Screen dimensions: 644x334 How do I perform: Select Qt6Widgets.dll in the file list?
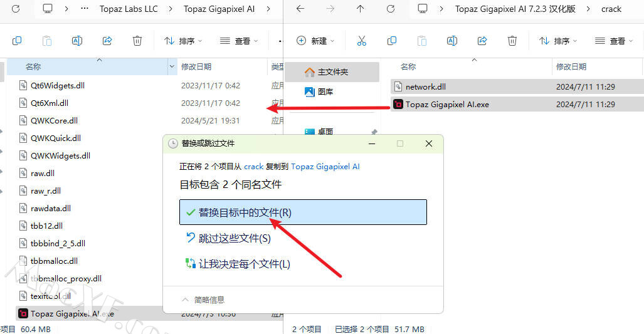[x=58, y=85]
